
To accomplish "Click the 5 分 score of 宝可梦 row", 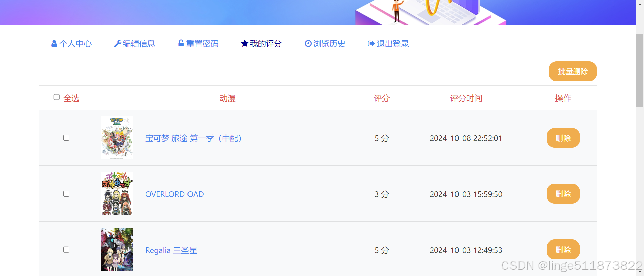I will [382, 138].
